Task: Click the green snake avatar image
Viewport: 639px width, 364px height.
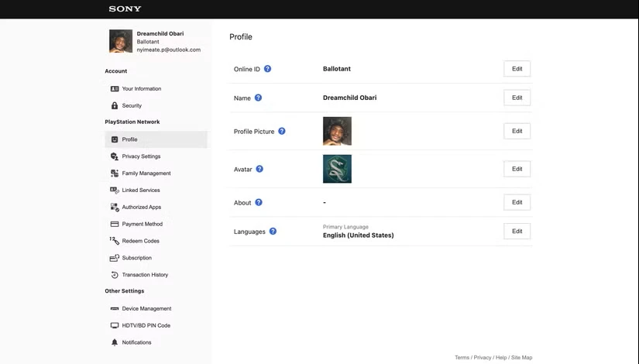Action: 337,169
